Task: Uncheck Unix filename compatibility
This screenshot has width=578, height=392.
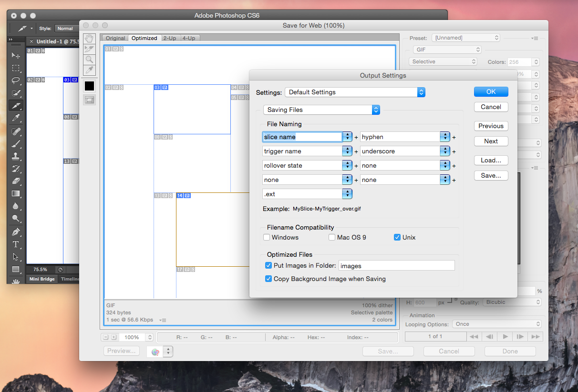Action: click(x=397, y=237)
